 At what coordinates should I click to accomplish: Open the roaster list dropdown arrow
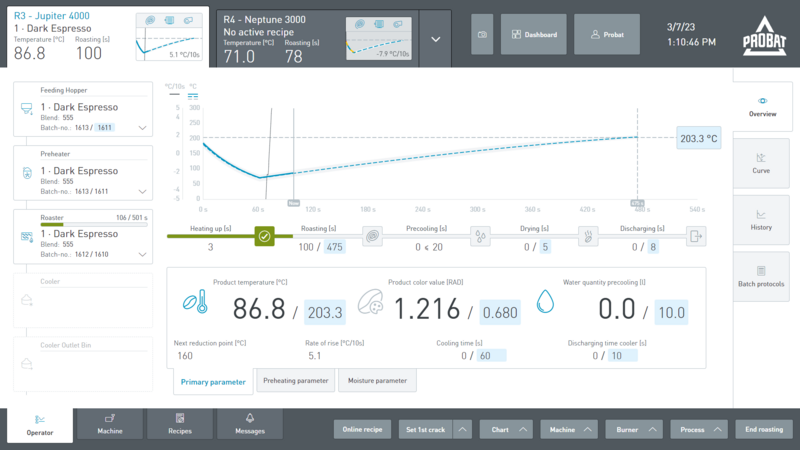[435, 39]
